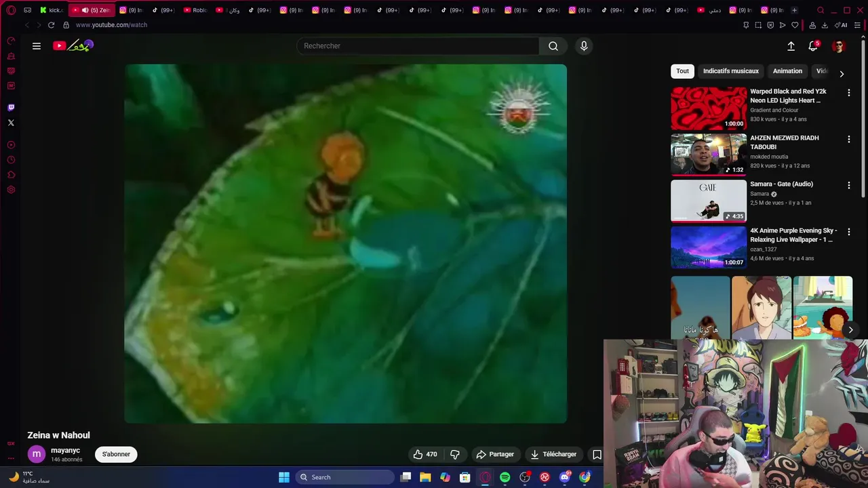The image size is (868, 488).
Task: Open the YouTube notifications bell
Action: coord(813,46)
